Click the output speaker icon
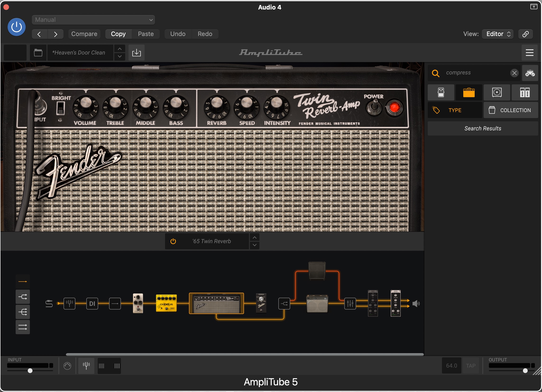Image resolution: width=542 pixels, height=392 pixels. [416, 304]
